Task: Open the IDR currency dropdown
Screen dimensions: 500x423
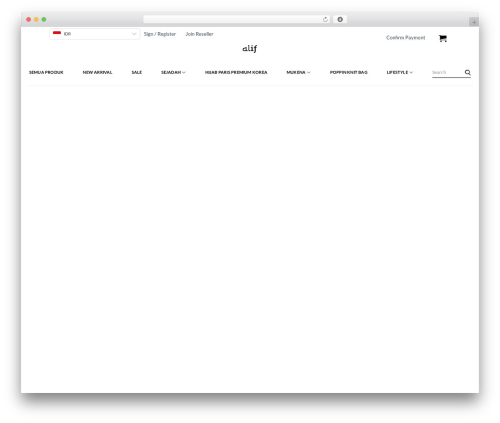Action: tap(95, 34)
